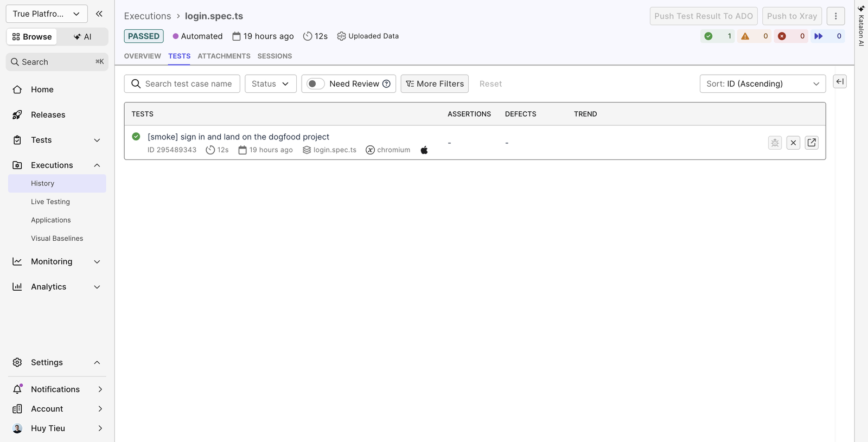The height and width of the screenshot is (442, 868).
Task: Open Live Testing under Executions
Action: 57,202
